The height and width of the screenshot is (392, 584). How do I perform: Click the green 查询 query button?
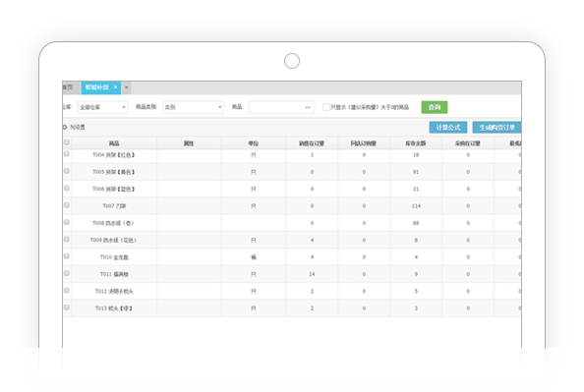coord(435,107)
